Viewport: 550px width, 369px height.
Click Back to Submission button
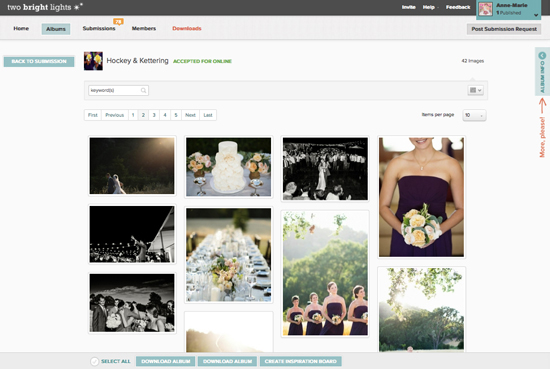tap(39, 61)
